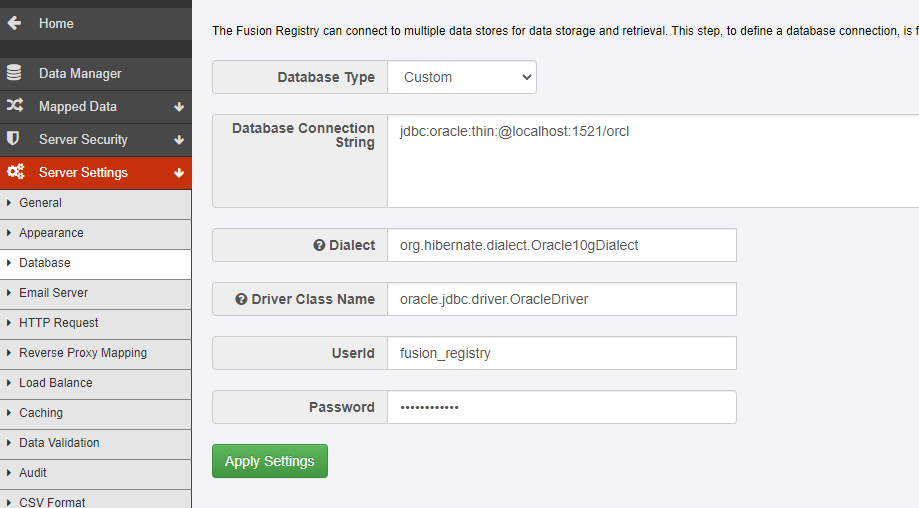Open the General settings page
Image resolution: width=919 pixels, height=508 pixels.
(96, 203)
